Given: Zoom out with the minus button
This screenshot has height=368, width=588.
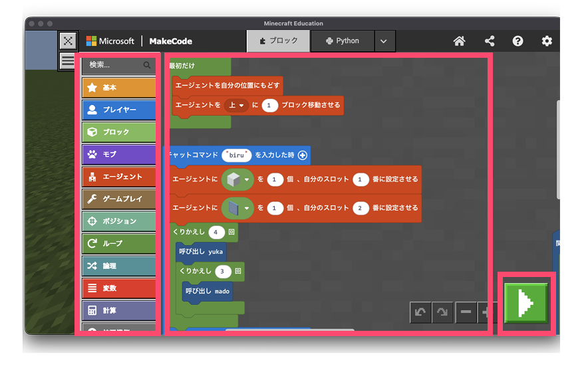Looking at the screenshot, I should (x=466, y=312).
